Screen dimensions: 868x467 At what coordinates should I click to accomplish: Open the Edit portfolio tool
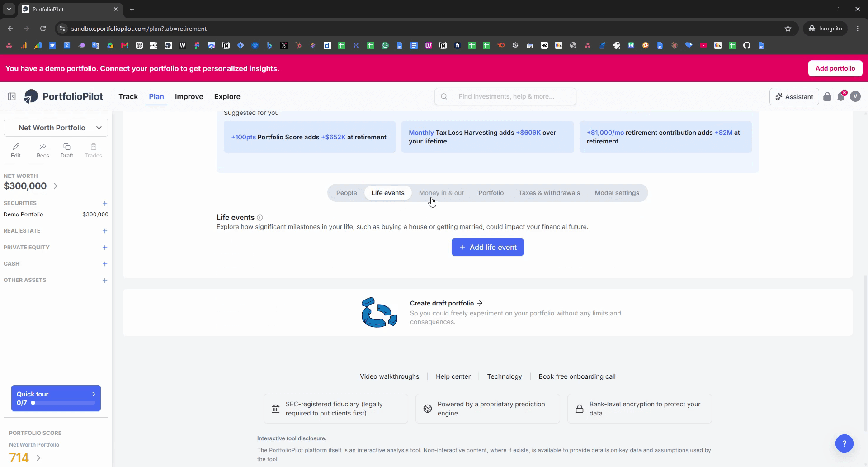tap(16, 151)
